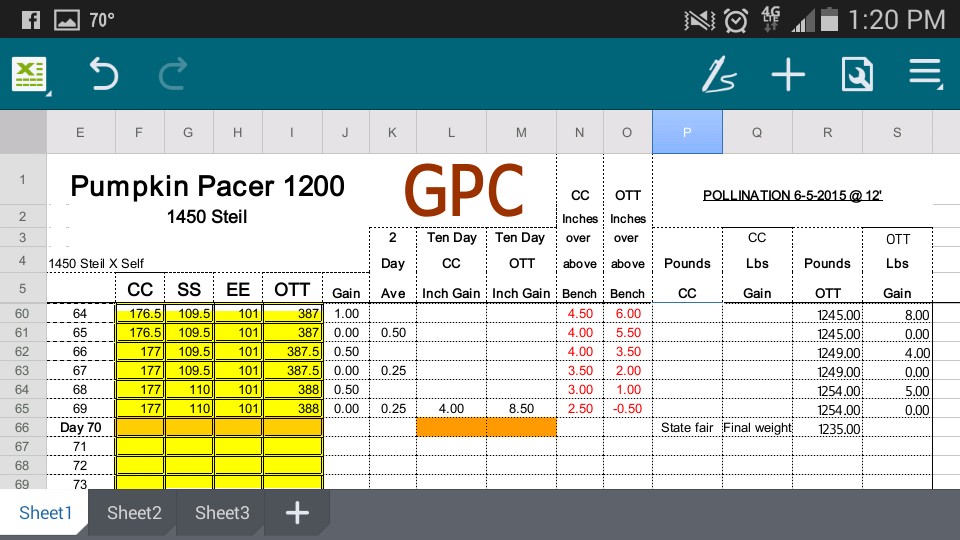Tap the POLLINATION 6-5-2015 underlined heading
The height and width of the screenshot is (540, 960).
click(x=792, y=195)
